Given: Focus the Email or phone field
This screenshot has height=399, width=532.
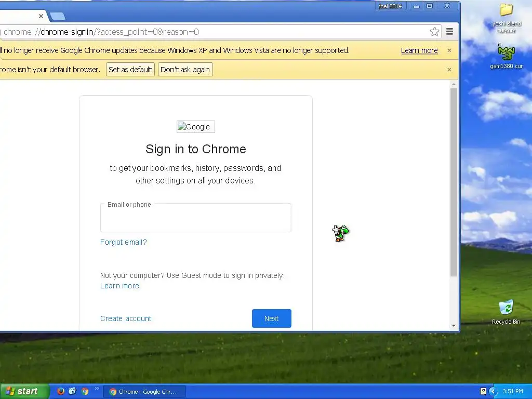Looking at the screenshot, I should pos(196,218).
